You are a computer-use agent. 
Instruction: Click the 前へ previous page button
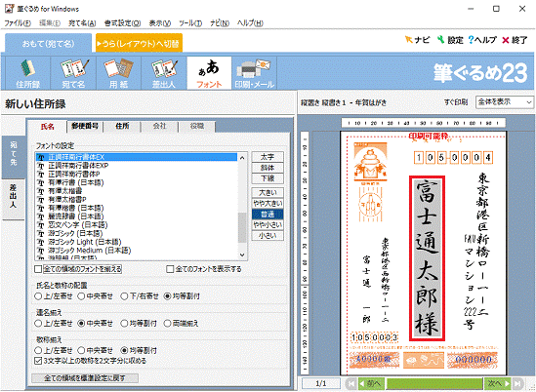371,383
